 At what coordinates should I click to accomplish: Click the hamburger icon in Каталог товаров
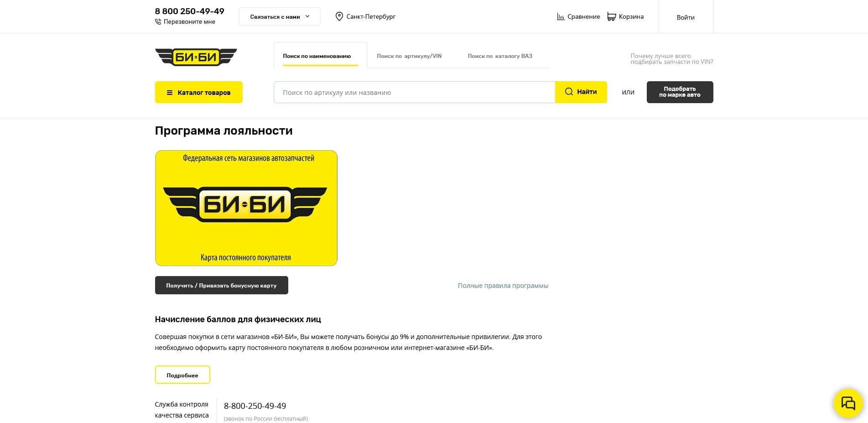tap(170, 93)
